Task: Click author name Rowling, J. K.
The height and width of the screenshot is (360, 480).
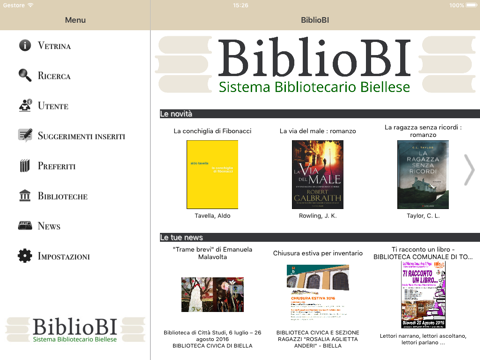Action: (318, 216)
